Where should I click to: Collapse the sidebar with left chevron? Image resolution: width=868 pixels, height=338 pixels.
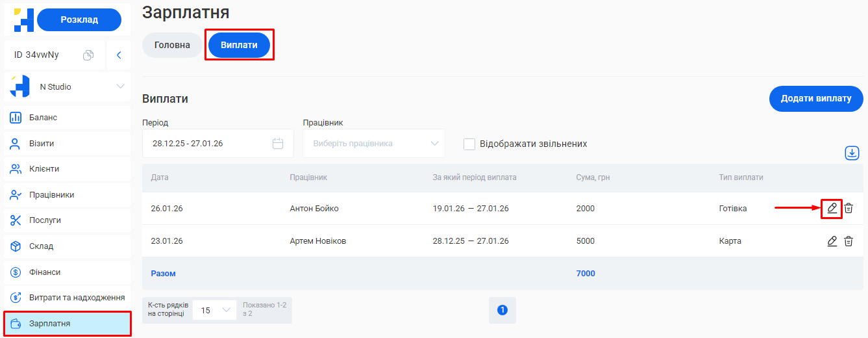119,55
